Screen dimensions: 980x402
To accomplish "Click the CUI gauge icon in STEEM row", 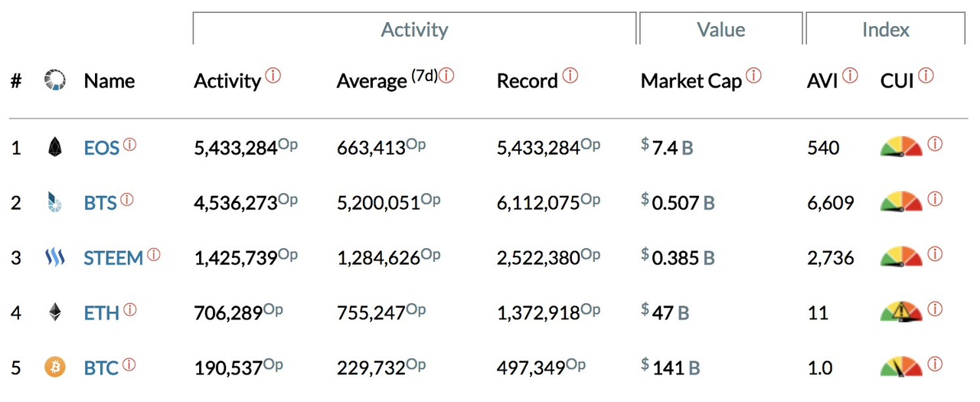I will point(901,257).
